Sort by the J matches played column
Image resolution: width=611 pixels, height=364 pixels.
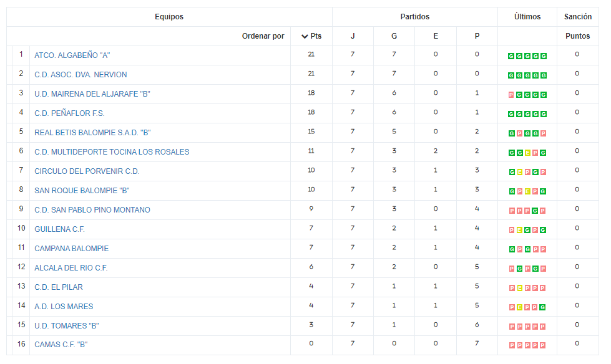353,36
